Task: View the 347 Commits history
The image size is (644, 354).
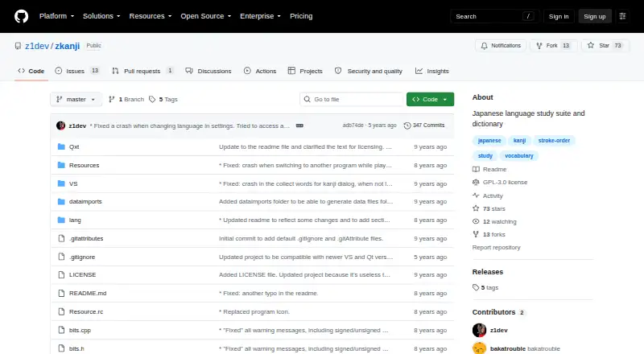Action: click(x=424, y=126)
